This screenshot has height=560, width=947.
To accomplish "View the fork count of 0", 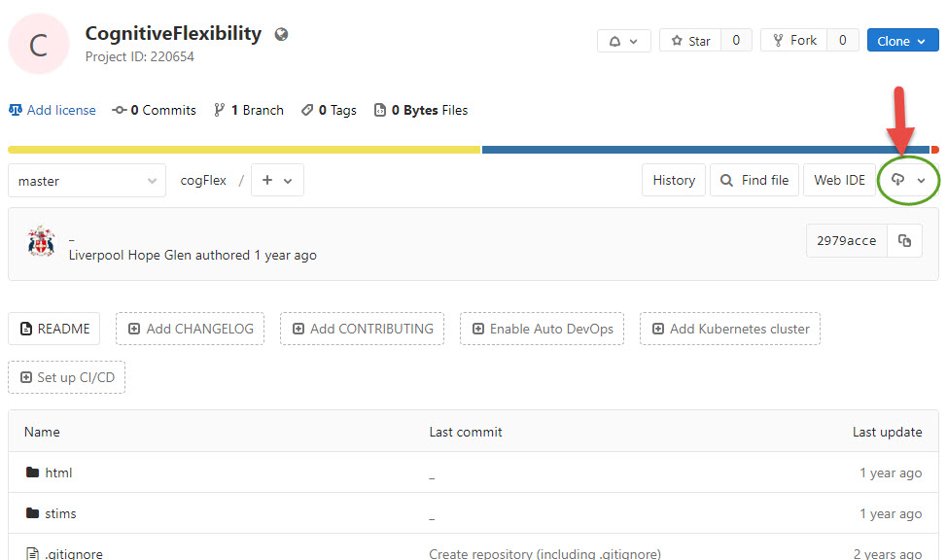I will (843, 41).
